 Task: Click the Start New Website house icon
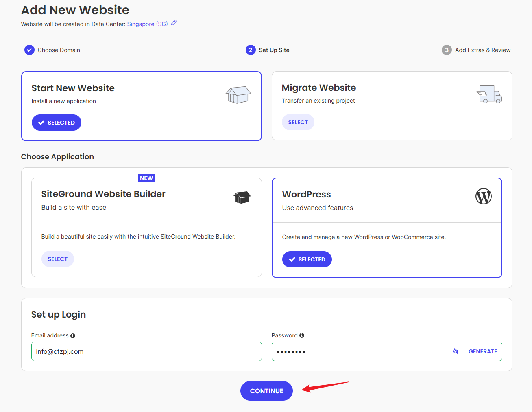[x=238, y=95]
